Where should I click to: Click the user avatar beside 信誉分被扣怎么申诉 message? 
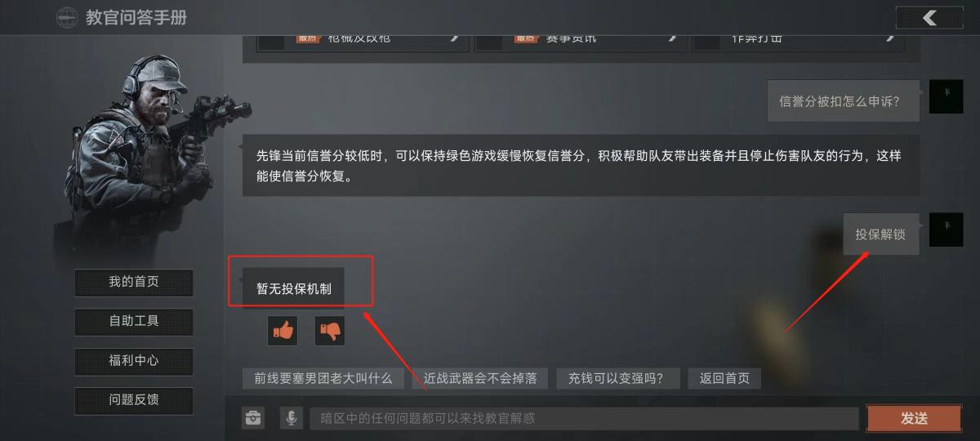[946, 97]
